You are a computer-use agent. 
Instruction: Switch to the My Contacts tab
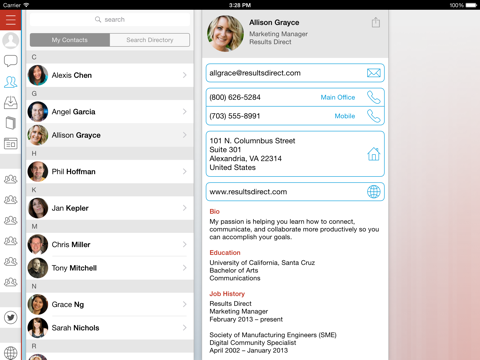point(70,40)
